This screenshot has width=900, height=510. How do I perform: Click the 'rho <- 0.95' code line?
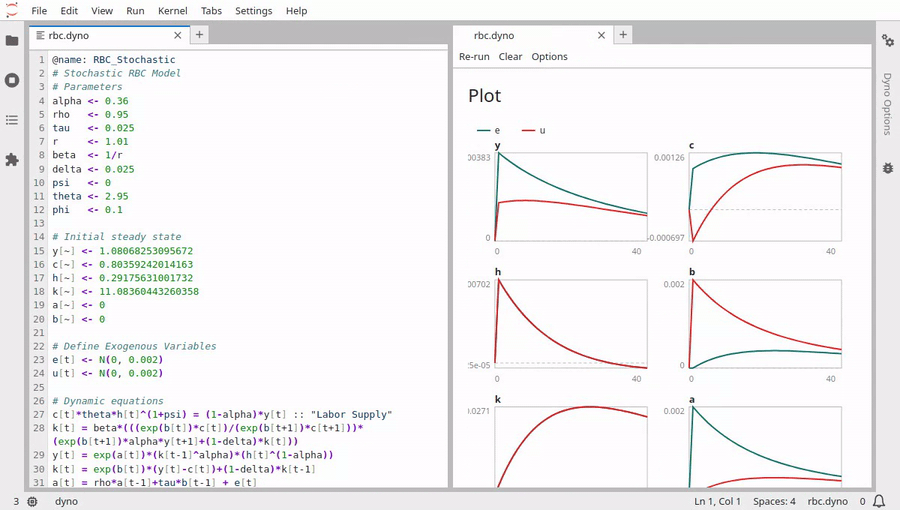90,115
